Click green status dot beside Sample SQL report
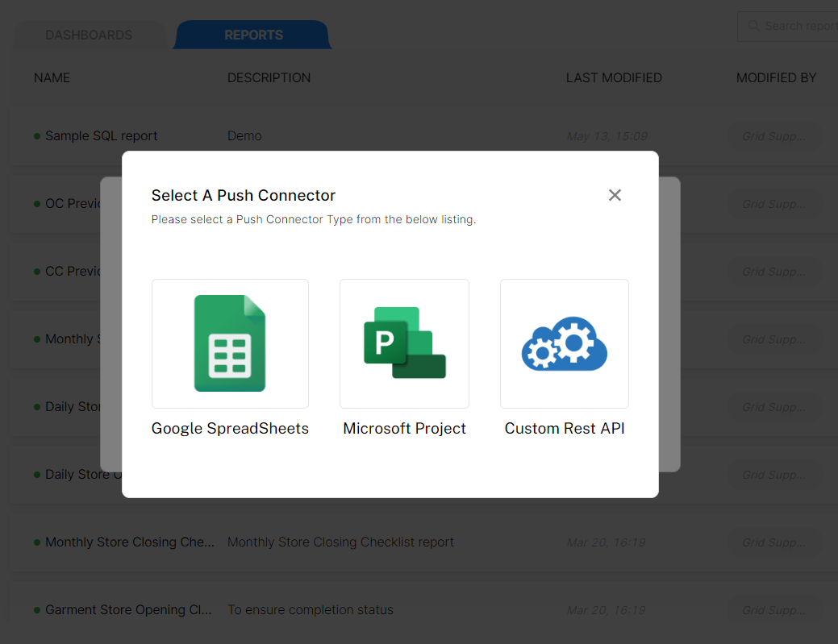The height and width of the screenshot is (644, 838). click(x=37, y=136)
